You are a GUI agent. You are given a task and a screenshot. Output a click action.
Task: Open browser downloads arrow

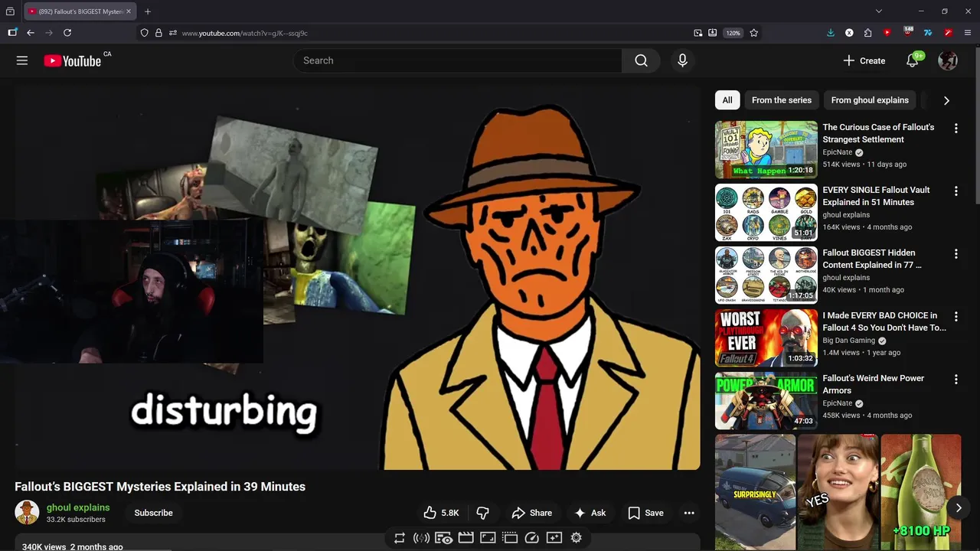pyautogui.click(x=831, y=33)
